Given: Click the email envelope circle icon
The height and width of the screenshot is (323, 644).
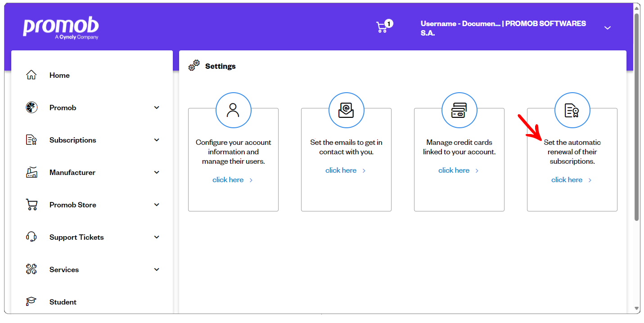Looking at the screenshot, I should (x=346, y=110).
